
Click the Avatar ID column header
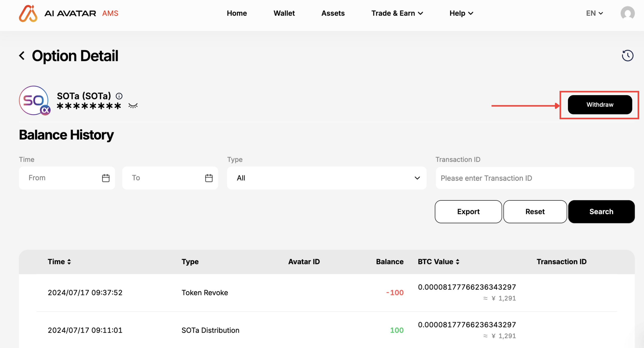point(304,262)
